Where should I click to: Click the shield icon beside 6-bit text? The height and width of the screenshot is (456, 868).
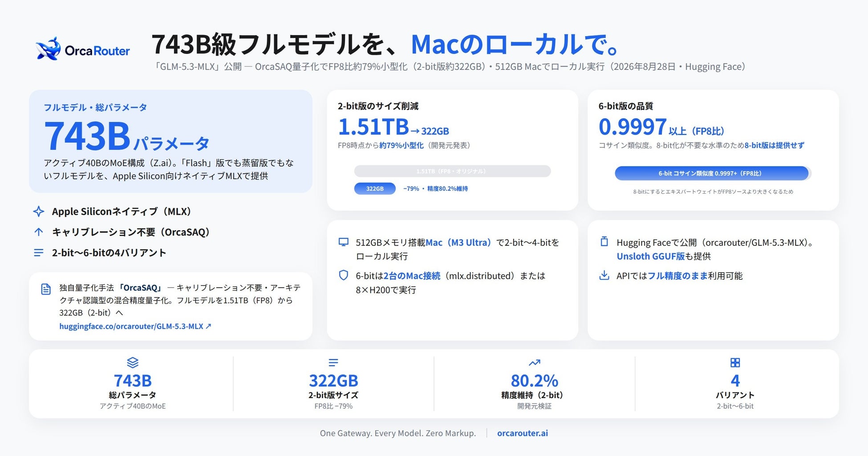click(343, 275)
